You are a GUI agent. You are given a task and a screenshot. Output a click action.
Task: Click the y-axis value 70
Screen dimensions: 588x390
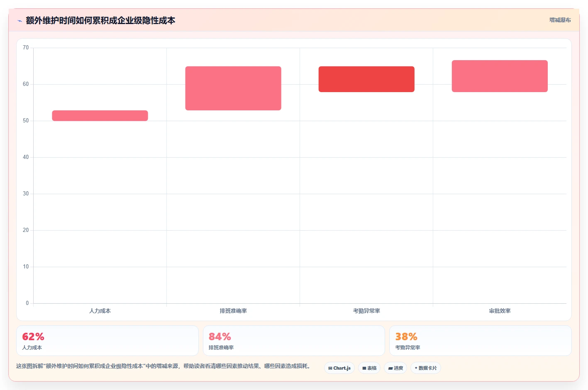[x=26, y=48]
